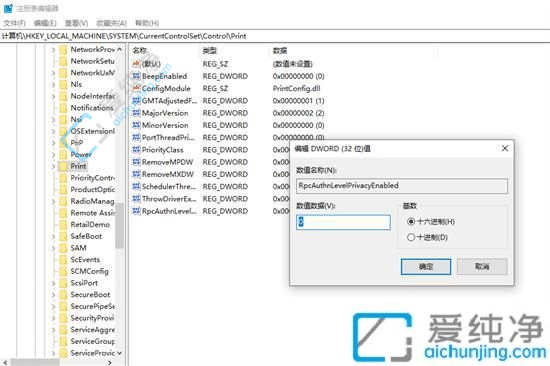
Task: Click the 0x00000002 (2) data cell
Action: coord(299,113)
